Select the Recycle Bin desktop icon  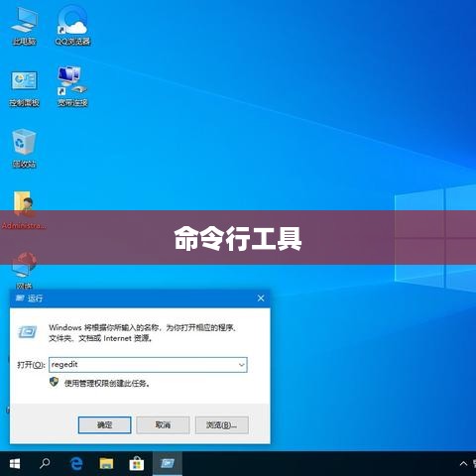[24, 149]
